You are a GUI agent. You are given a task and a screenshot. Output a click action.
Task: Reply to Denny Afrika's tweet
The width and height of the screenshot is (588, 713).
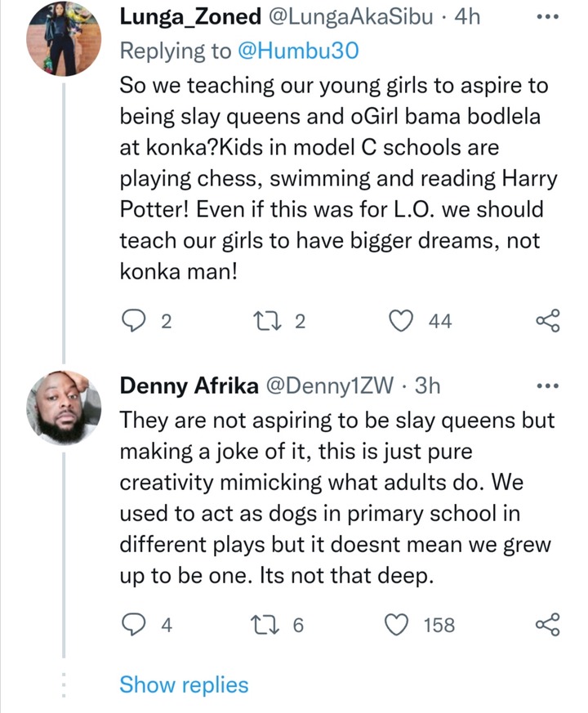coord(133,625)
